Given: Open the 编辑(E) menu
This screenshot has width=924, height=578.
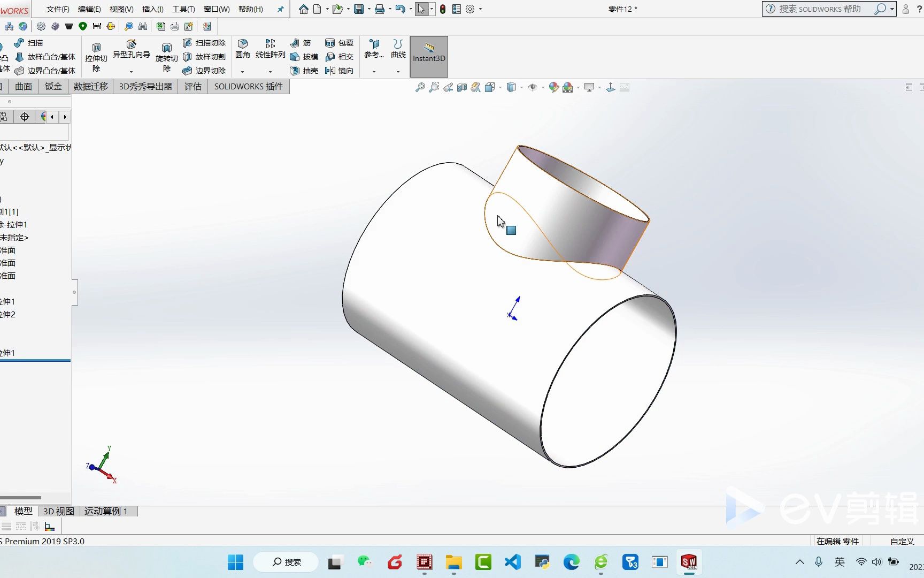Looking at the screenshot, I should [89, 9].
